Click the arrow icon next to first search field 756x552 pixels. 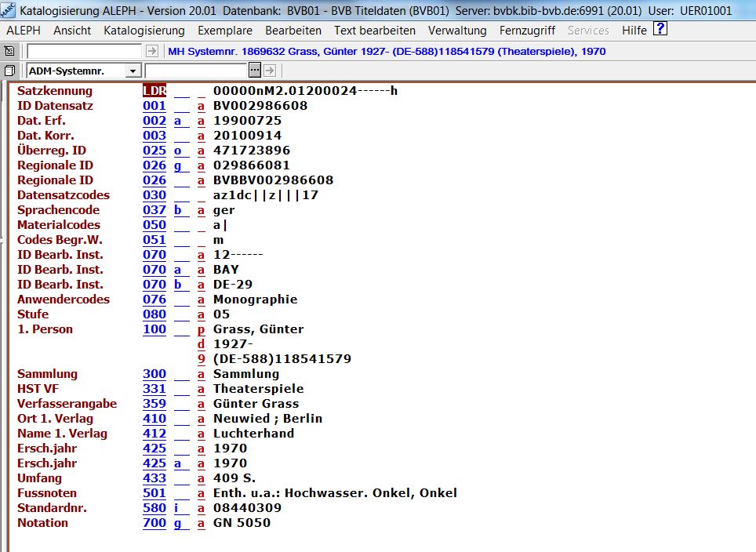coord(152,51)
